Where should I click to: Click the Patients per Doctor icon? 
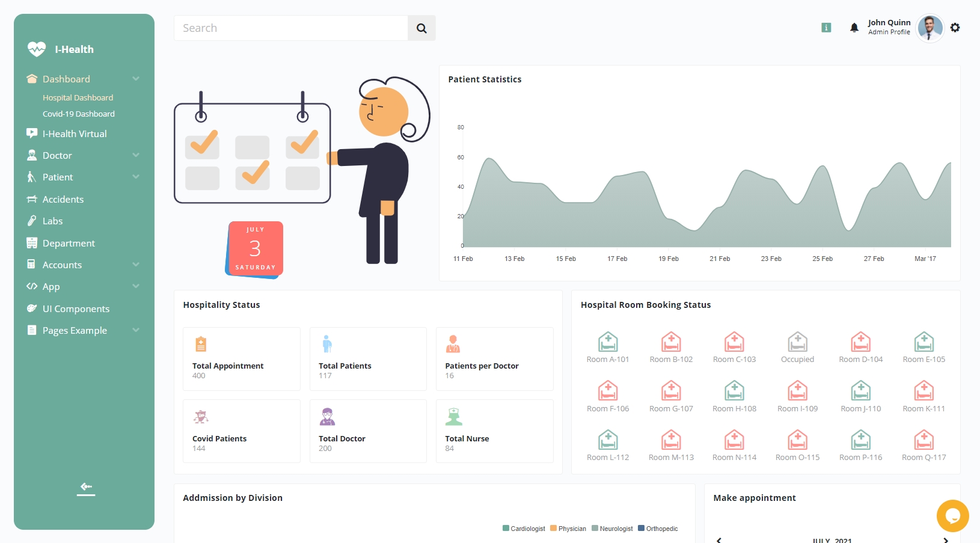click(453, 344)
